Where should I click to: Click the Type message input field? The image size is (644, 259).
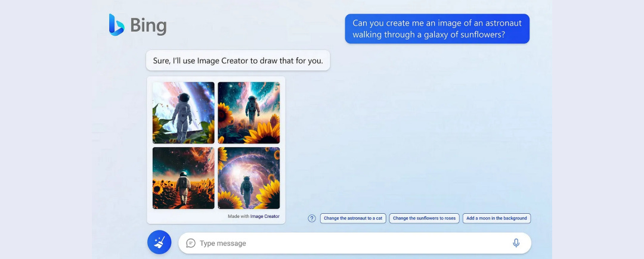pos(355,243)
